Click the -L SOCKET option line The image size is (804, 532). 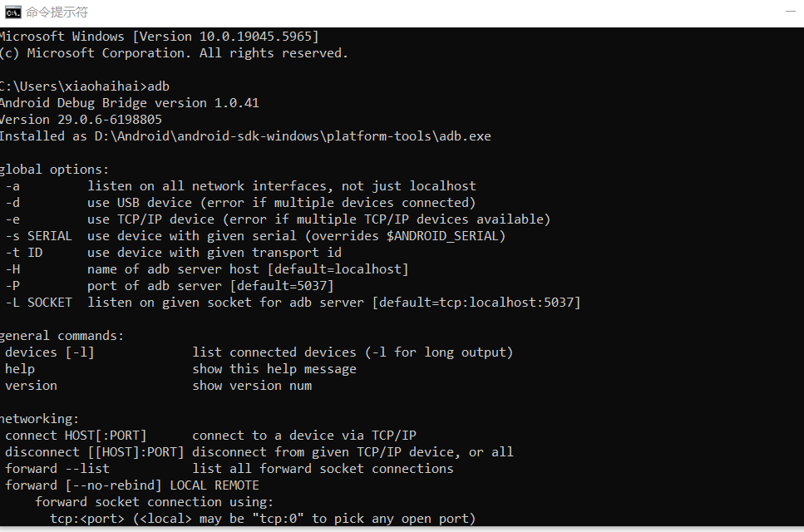pos(293,303)
